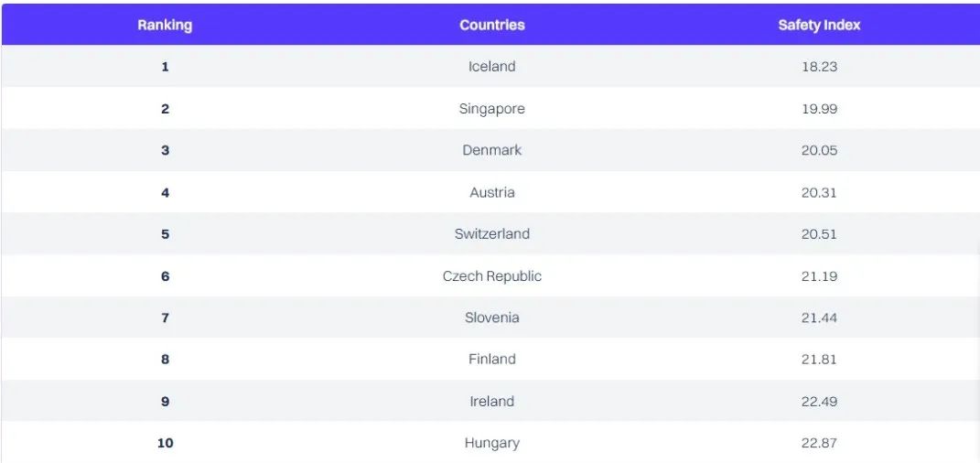
Task: Click the safety index value 18.23
Action: coord(819,67)
